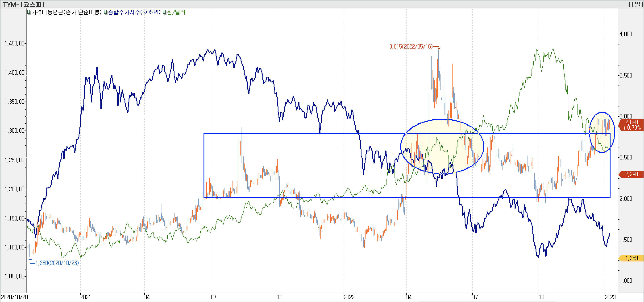Select the 원/달러 legend text

click(176, 12)
